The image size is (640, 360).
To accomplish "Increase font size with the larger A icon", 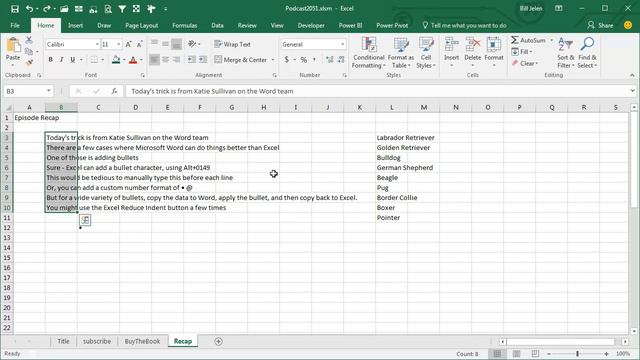I will (x=128, y=44).
